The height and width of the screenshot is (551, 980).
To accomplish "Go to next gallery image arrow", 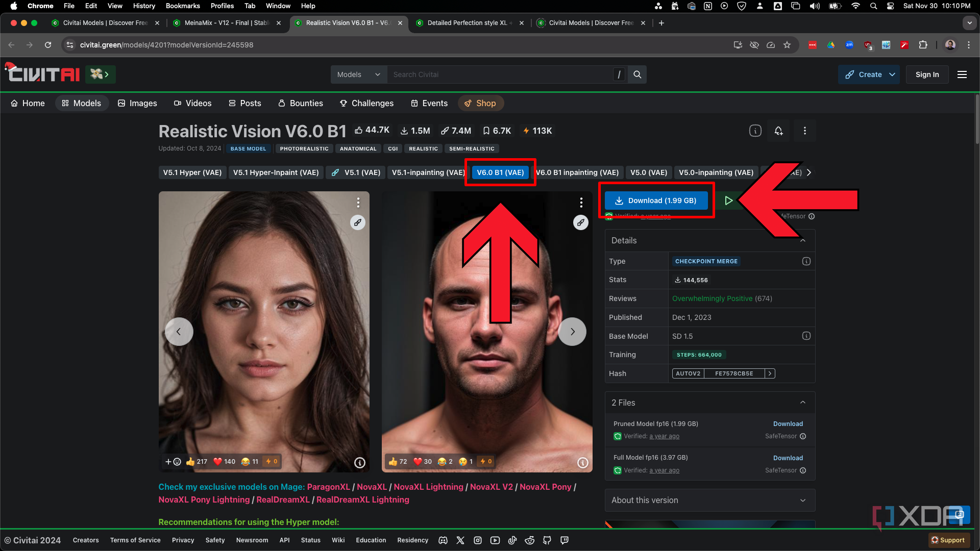I will tap(572, 332).
